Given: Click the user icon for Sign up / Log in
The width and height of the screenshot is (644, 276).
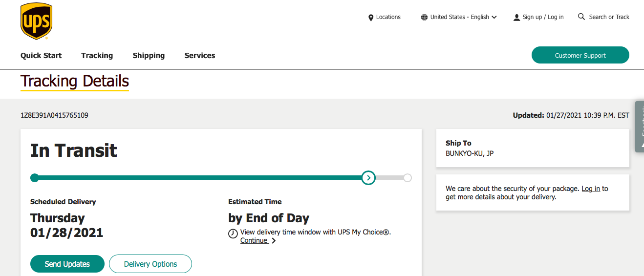Looking at the screenshot, I should click(x=516, y=18).
